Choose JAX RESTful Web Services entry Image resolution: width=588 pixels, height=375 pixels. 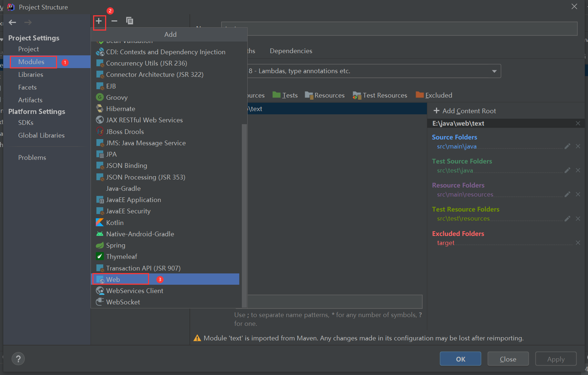pos(165,120)
